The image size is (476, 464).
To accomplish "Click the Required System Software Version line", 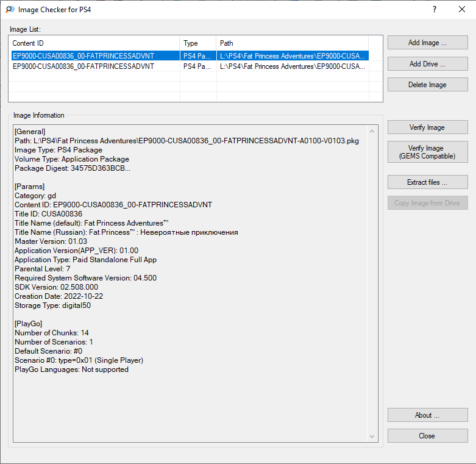I will pyautogui.click(x=85, y=278).
